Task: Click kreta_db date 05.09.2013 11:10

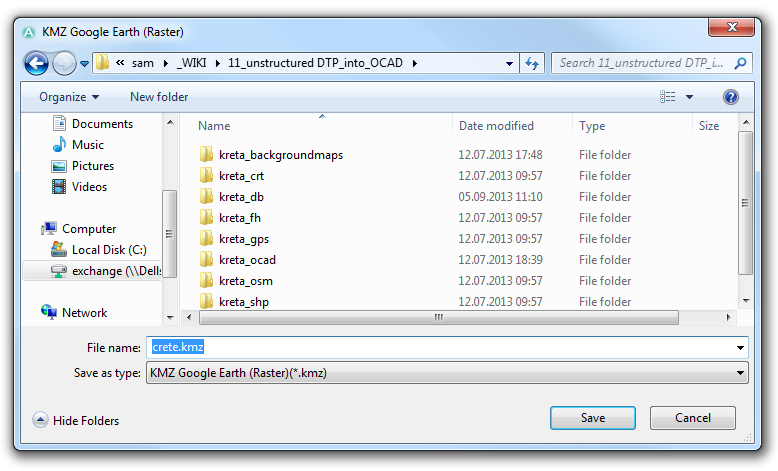Action: coord(500,197)
